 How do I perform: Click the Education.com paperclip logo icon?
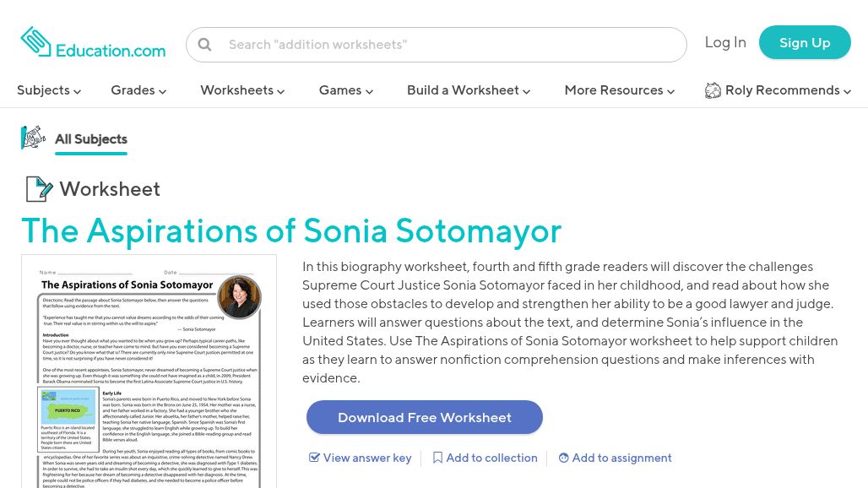35,41
